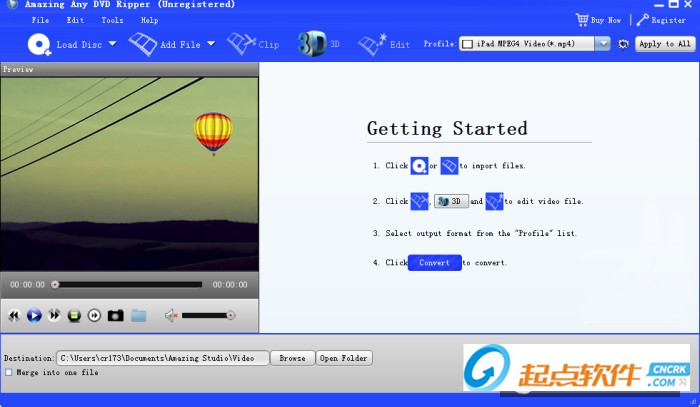Open the File menu
This screenshot has height=407, width=700.
pyautogui.click(x=40, y=20)
